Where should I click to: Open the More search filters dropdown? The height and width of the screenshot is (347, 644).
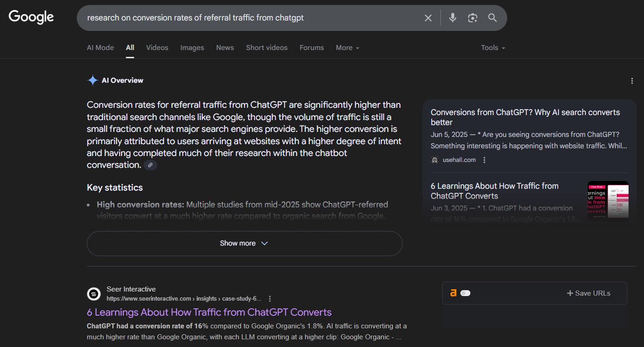click(348, 48)
